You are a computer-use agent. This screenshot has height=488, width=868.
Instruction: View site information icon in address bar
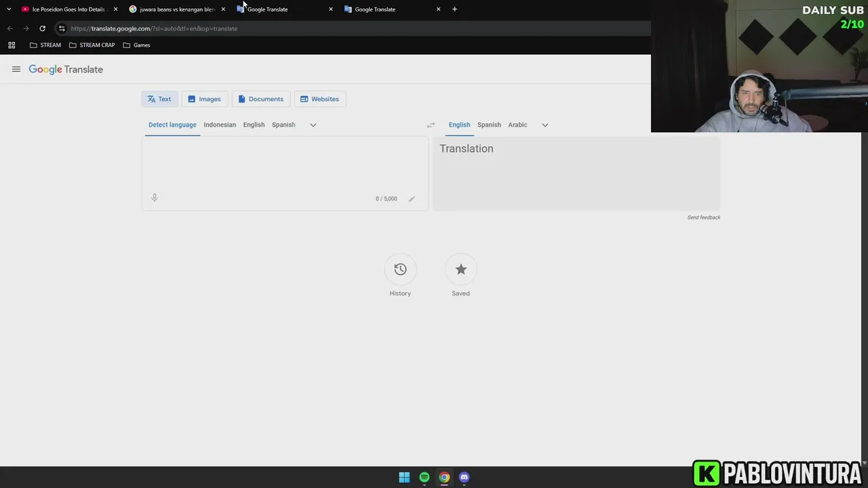(x=62, y=28)
